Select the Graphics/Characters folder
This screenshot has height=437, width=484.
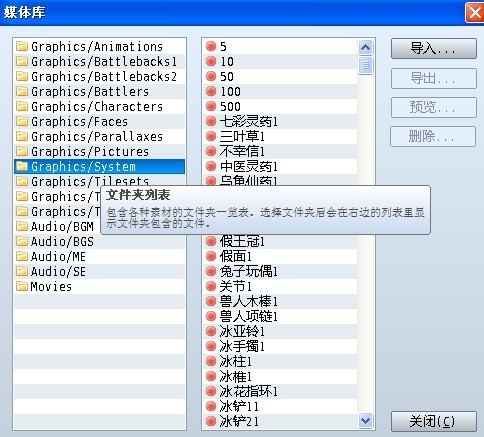pyautogui.click(x=99, y=106)
